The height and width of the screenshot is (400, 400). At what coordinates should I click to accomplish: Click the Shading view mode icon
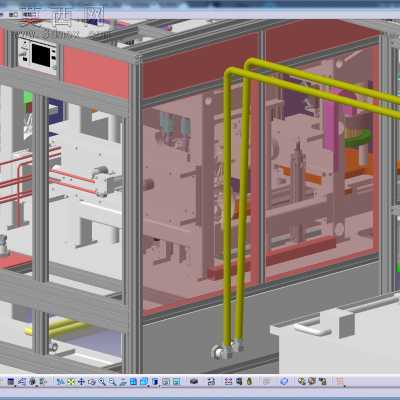(x=155, y=381)
